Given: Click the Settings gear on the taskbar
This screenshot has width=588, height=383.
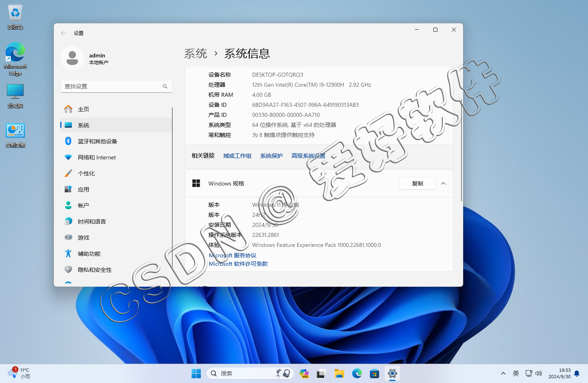Looking at the screenshot, I should click(x=392, y=373).
